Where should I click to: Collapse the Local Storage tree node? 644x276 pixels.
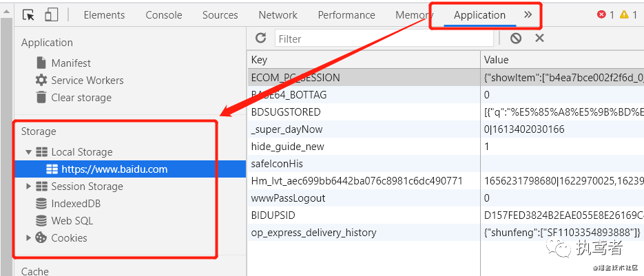[28, 152]
